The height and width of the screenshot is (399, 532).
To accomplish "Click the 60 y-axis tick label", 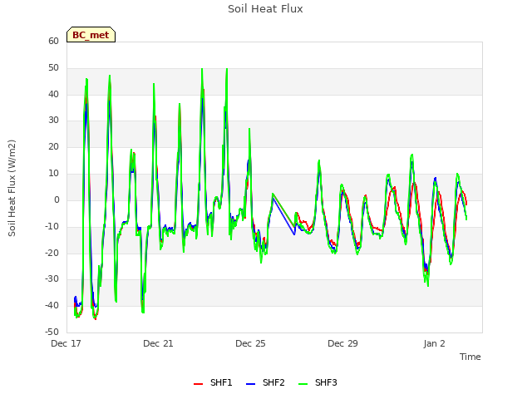I will (53, 41).
